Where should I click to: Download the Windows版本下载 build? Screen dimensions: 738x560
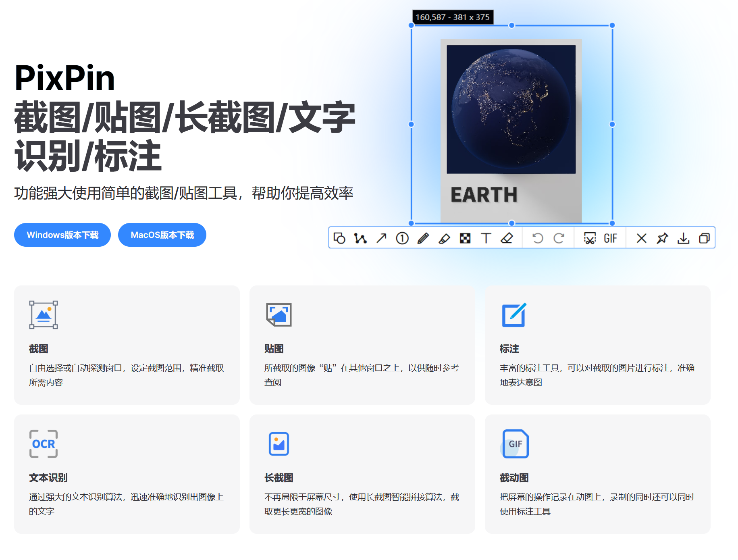pos(62,235)
